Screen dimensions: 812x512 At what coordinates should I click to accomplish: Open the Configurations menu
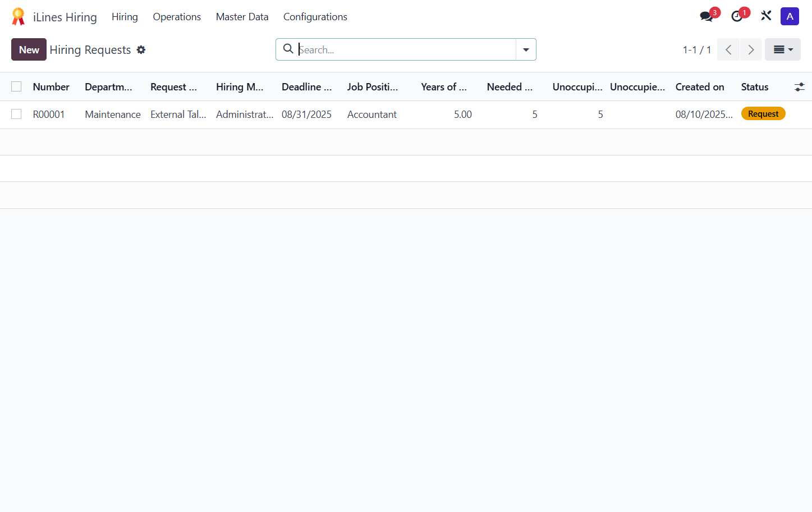(x=315, y=17)
